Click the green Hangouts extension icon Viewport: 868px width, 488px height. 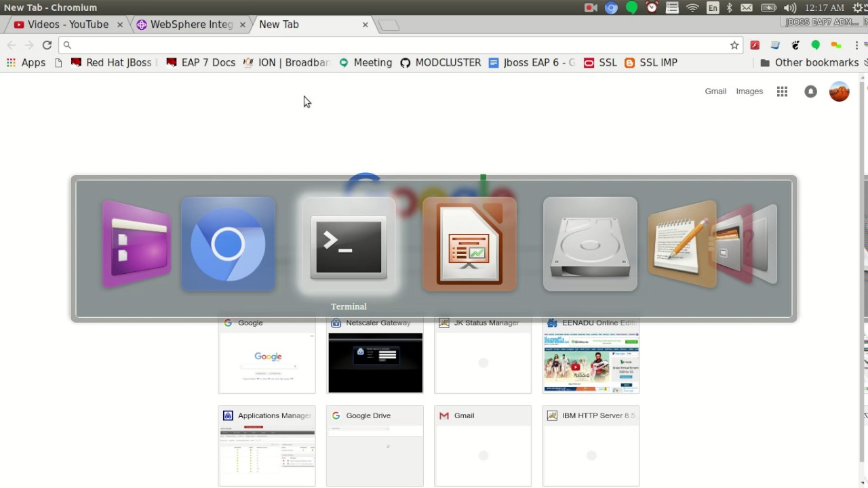coord(816,45)
